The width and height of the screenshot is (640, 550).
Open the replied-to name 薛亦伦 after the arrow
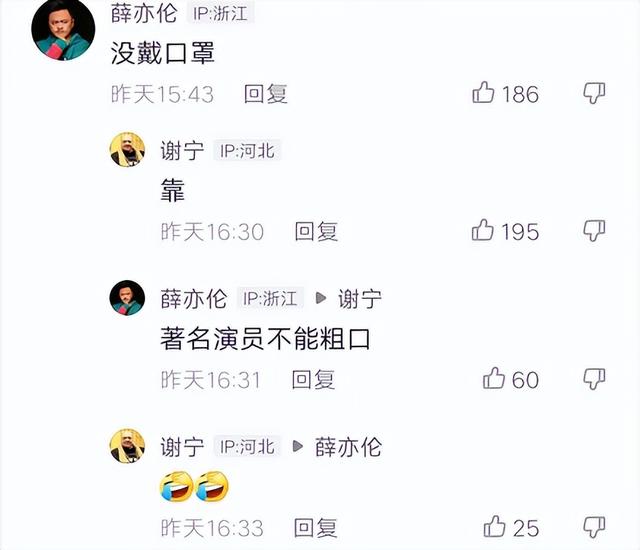[x=349, y=447]
